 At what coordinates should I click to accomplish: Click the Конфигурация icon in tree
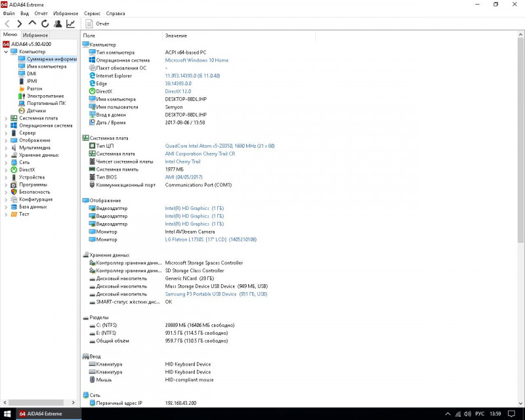click(x=14, y=199)
